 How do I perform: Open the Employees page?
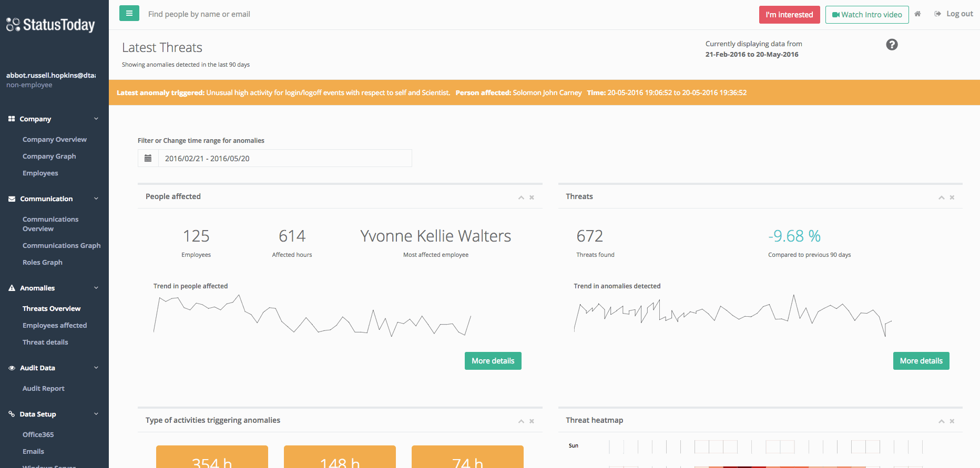click(40, 173)
